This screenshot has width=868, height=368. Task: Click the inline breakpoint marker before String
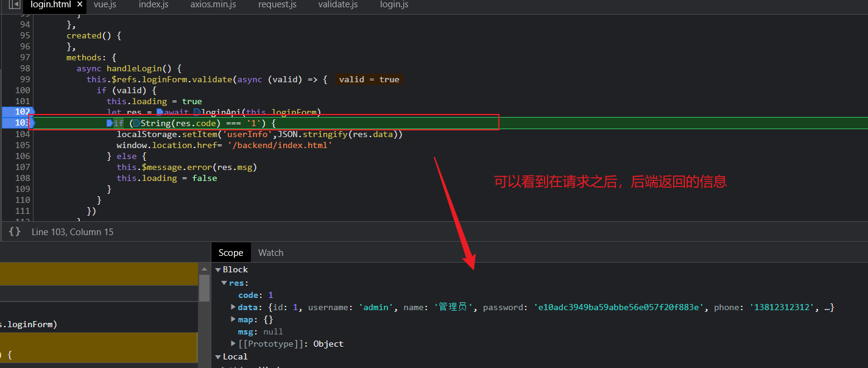pos(136,123)
